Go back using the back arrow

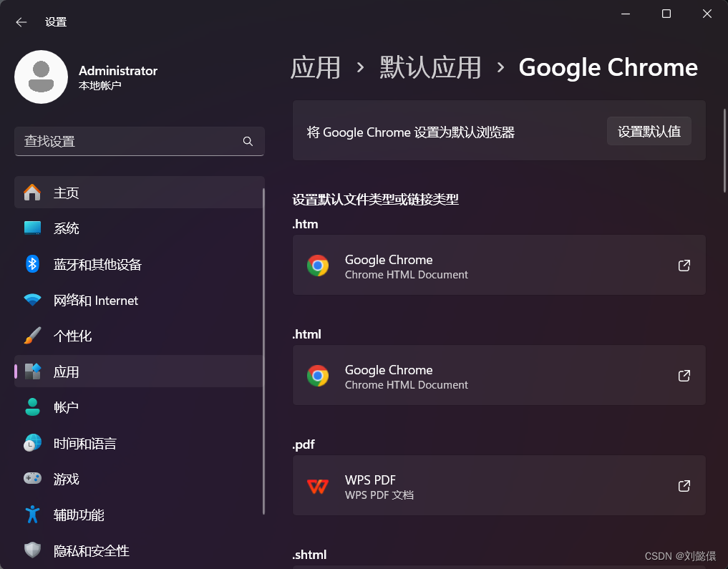click(21, 22)
